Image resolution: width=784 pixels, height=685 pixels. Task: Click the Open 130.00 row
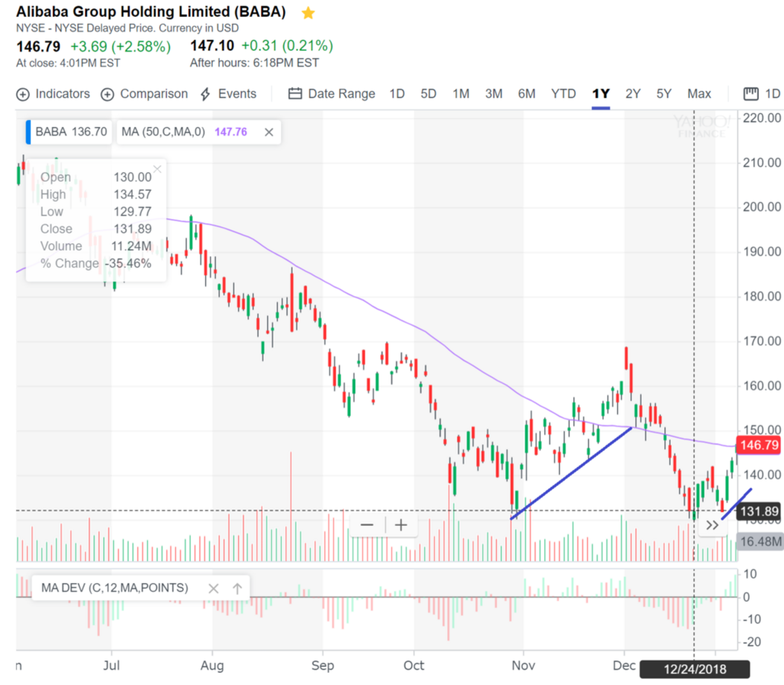96,177
